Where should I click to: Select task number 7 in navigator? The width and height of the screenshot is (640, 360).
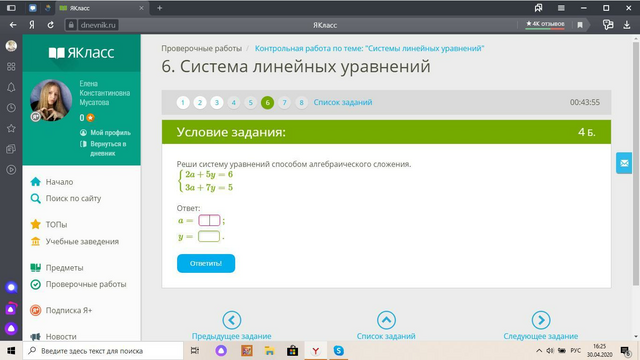(284, 102)
